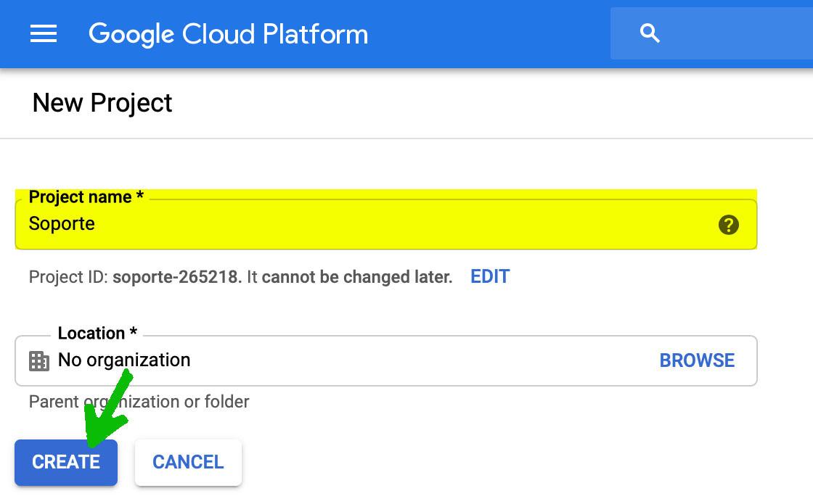813x504 pixels.
Task: Click the Location field showing No organization
Action: click(x=386, y=360)
